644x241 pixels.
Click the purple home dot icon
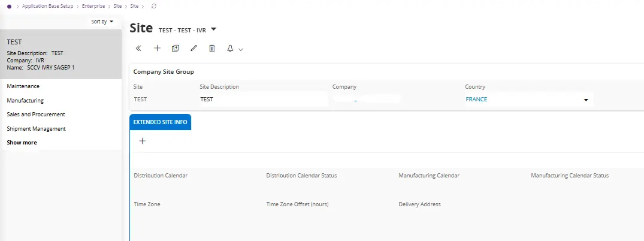pos(9,6)
